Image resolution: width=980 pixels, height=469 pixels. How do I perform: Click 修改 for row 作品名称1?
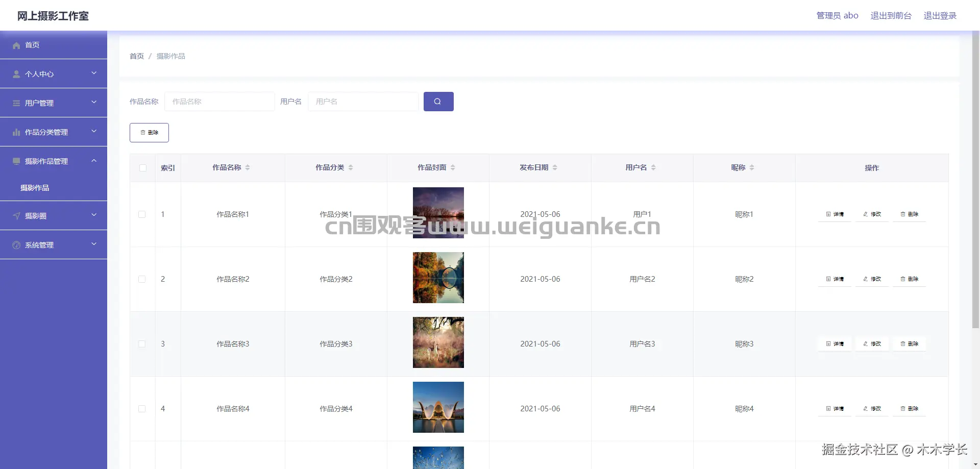pos(872,214)
